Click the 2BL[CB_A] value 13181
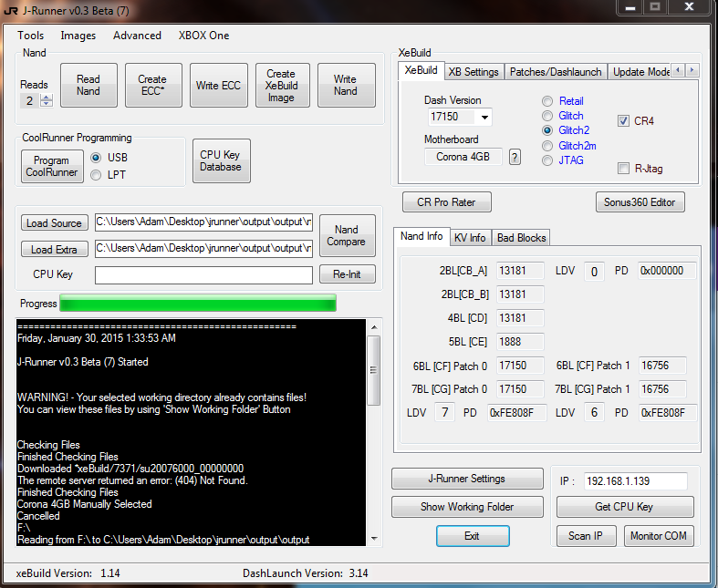Screen dimensions: 718x588 point(520,271)
